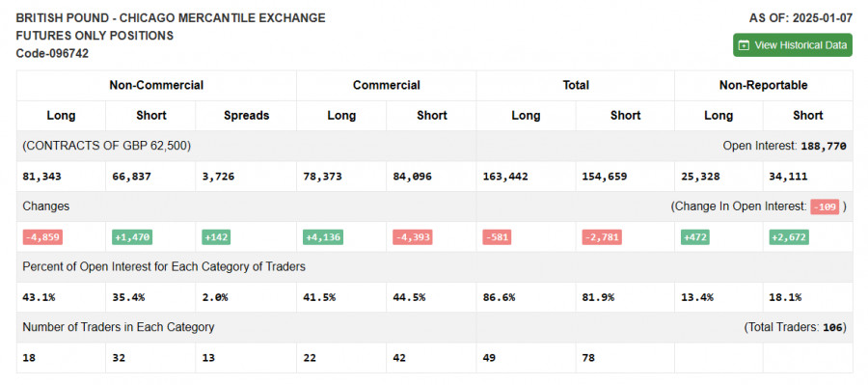
Task: Click the Code-096742 heading text
Action: click(x=52, y=54)
